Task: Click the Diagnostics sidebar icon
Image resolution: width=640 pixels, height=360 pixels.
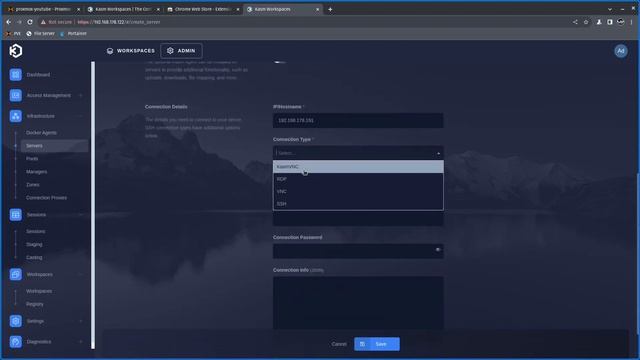Action: click(16, 342)
